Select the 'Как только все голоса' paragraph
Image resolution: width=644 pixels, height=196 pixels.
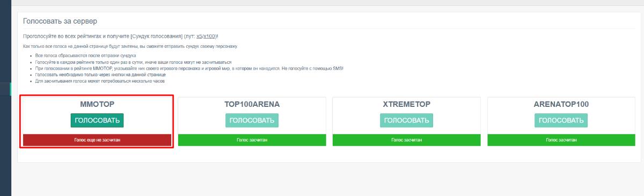130,47
